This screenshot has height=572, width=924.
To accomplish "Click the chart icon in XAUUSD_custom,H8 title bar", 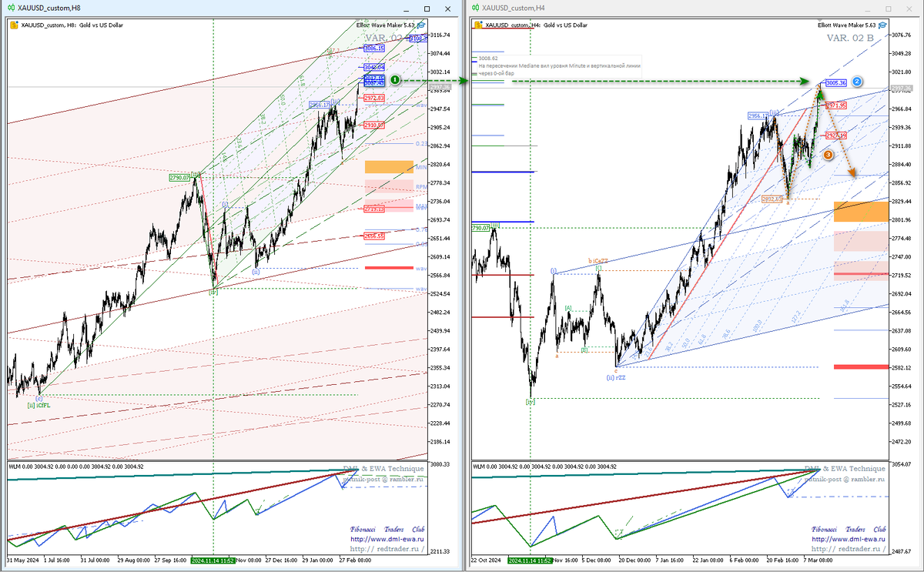I will (x=11, y=8).
